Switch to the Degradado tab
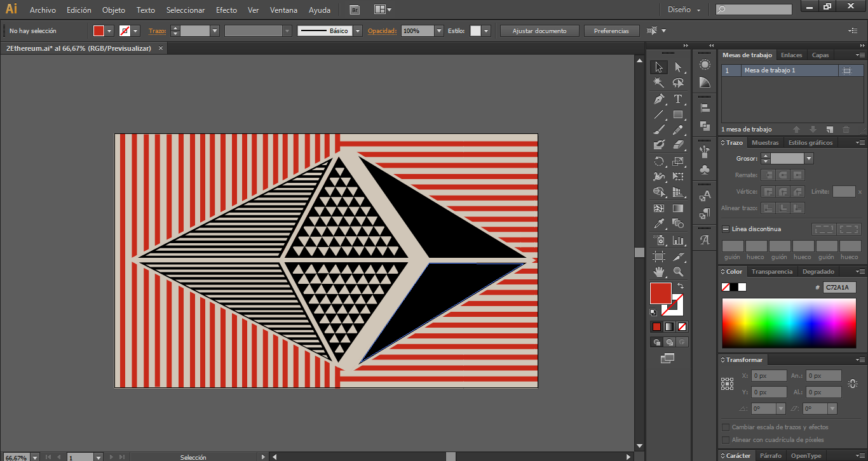Viewport: 868px width, 461px height. point(818,271)
